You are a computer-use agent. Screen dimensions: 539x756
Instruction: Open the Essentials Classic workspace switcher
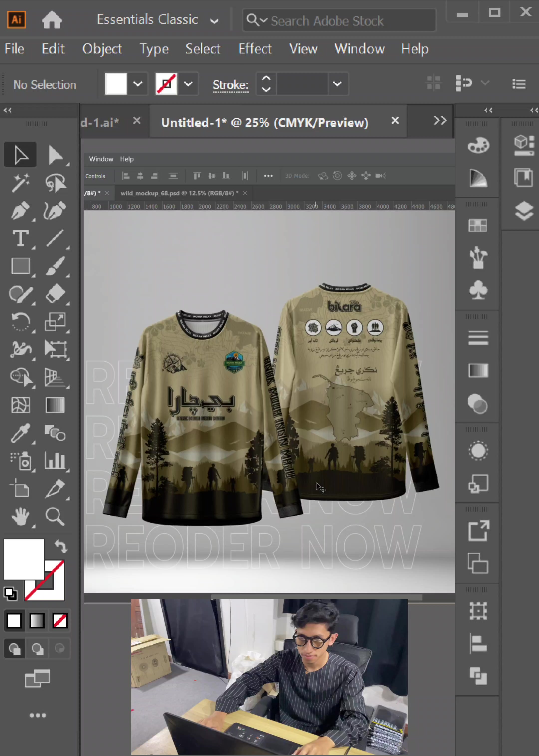[x=158, y=20]
